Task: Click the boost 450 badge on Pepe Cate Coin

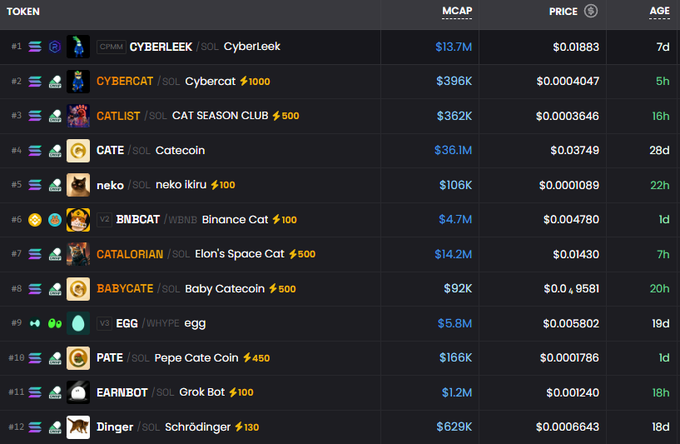Action: click(x=256, y=358)
